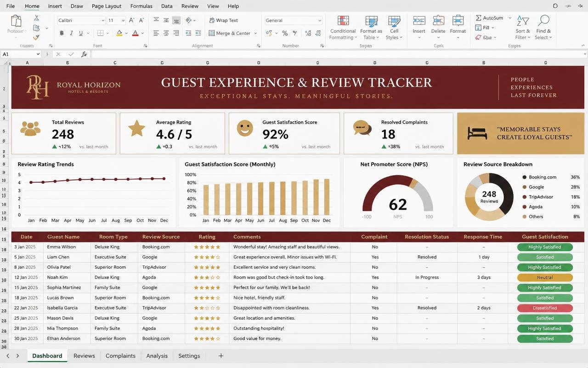Click Insert cells icon
Viewport: 588px width, 368px height.
click(419, 21)
